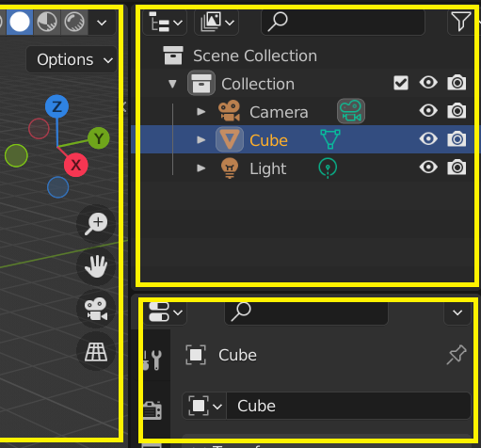Open the object browse dropdown beside Cube field
This screenshot has height=448, width=481.
point(204,406)
